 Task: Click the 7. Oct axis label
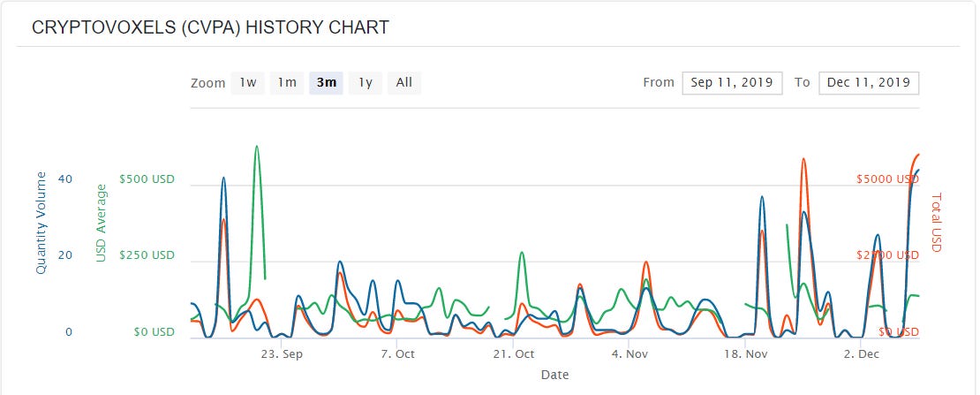(x=397, y=354)
